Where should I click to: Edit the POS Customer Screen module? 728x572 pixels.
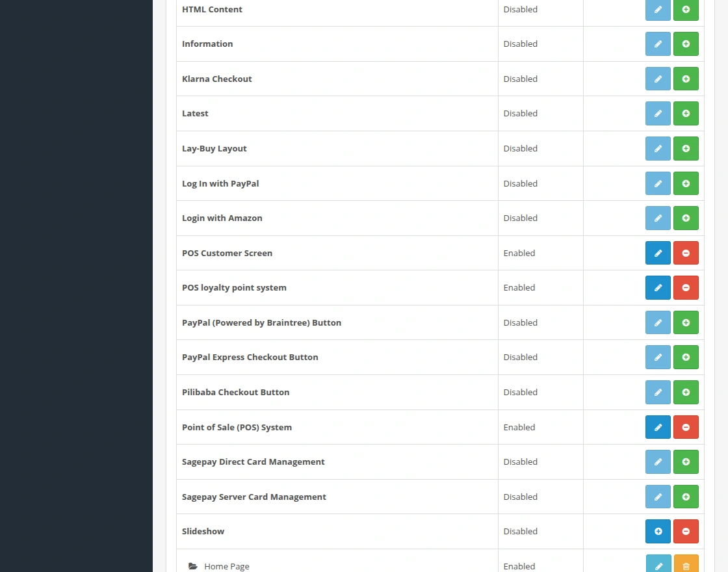tap(658, 253)
